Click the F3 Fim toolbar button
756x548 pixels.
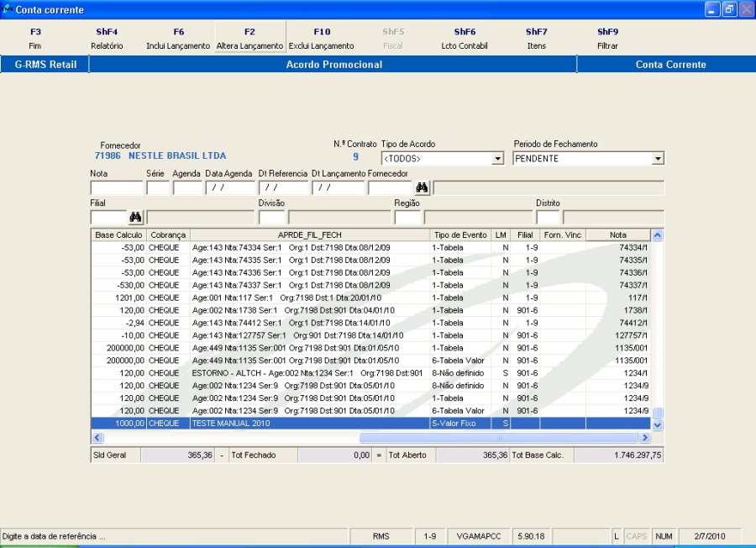tap(35, 39)
